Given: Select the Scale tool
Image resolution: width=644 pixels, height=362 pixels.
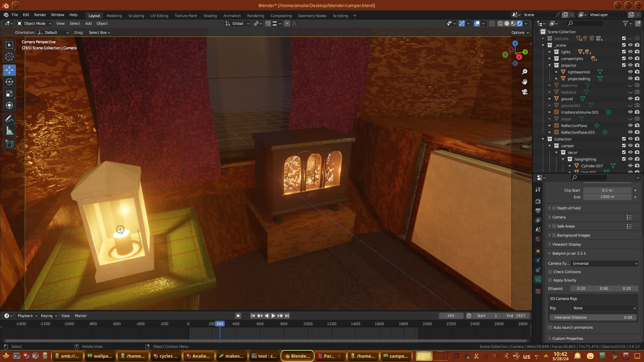Looking at the screenshot, I should coord(9,94).
